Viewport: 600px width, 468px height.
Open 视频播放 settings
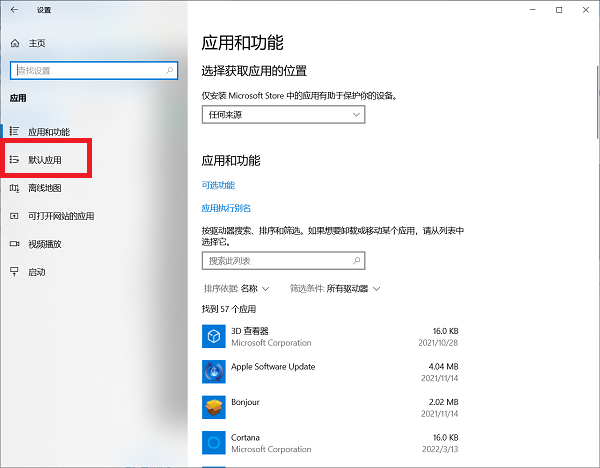pos(45,244)
